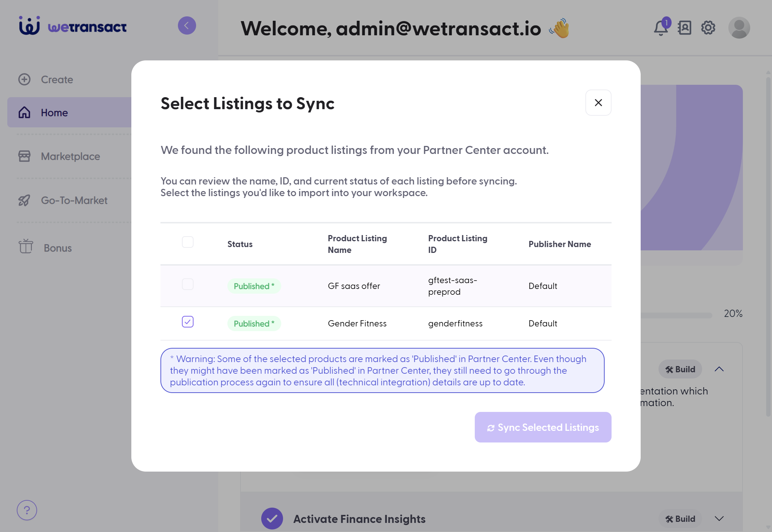772x532 pixels.
Task: Click the Activate Finance Insights checkmark circle
Action: pos(272,519)
